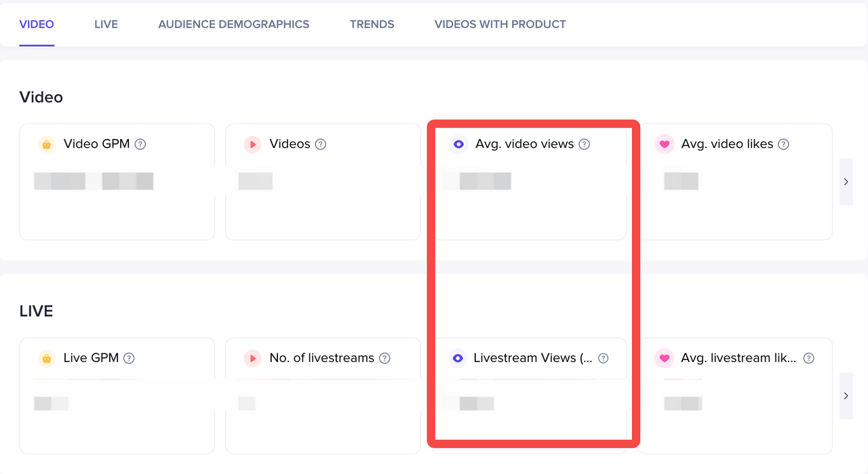Image resolution: width=868 pixels, height=474 pixels.
Task: Open the help tooltip beside Videos
Action: pyautogui.click(x=321, y=144)
